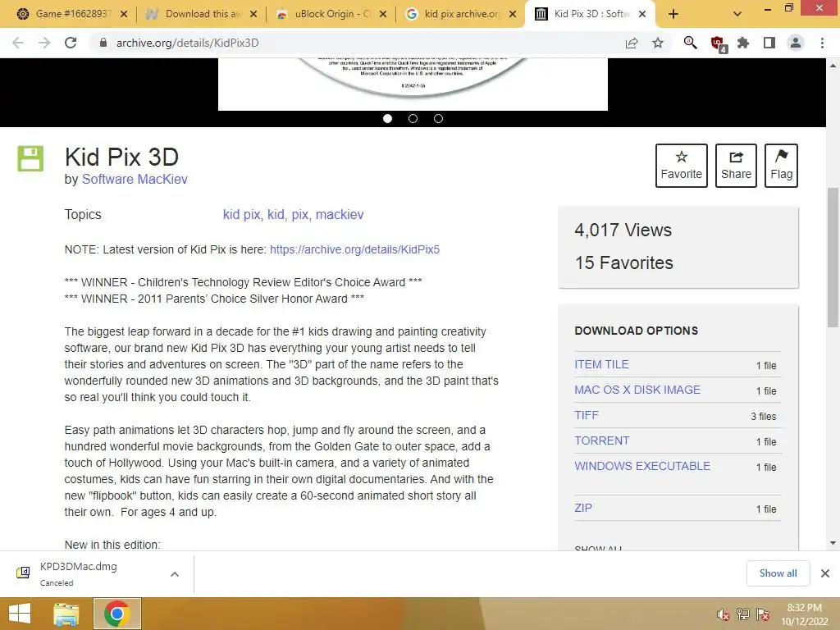This screenshot has height=630, width=840.
Task: Click the browser back arrow
Action: point(18,43)
